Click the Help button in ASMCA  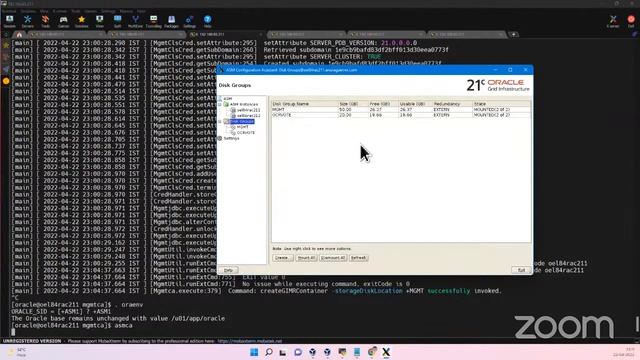228,270
